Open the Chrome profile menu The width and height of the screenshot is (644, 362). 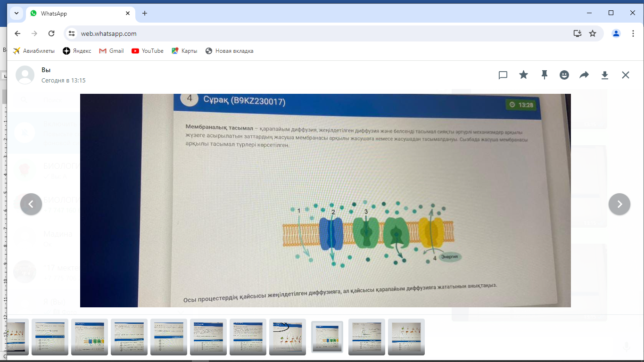(616, 33)
